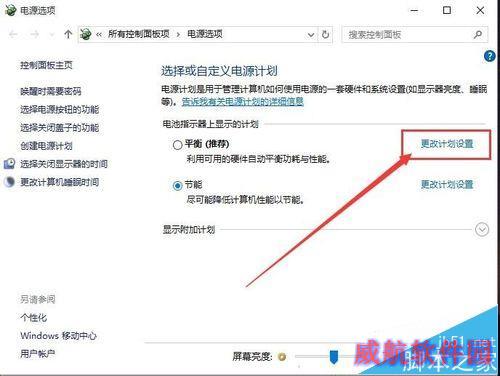Click the back arrow navigation icon
Screen dimensions: 500x376
(x=13, y=34)
